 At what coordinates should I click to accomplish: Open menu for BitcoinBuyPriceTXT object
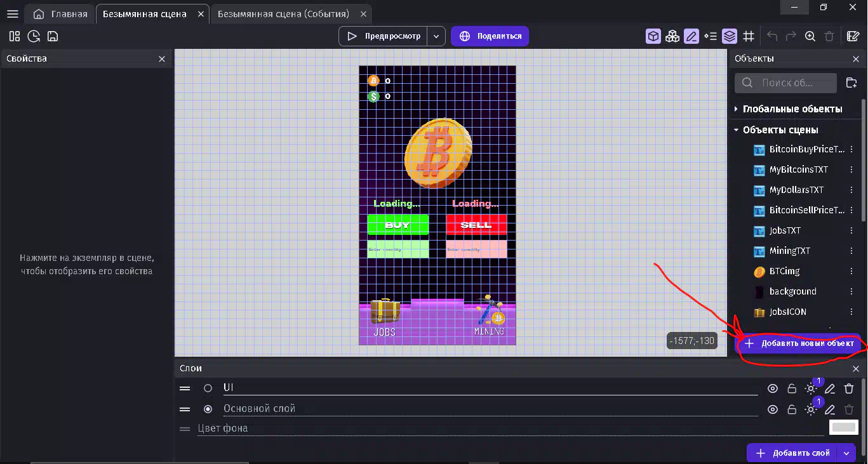(x=852, y=150)
